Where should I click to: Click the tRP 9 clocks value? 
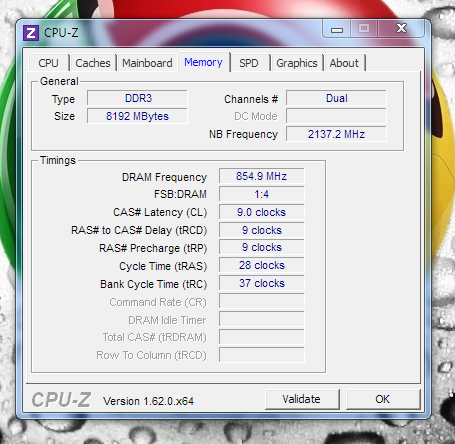(x=262, y=247)
